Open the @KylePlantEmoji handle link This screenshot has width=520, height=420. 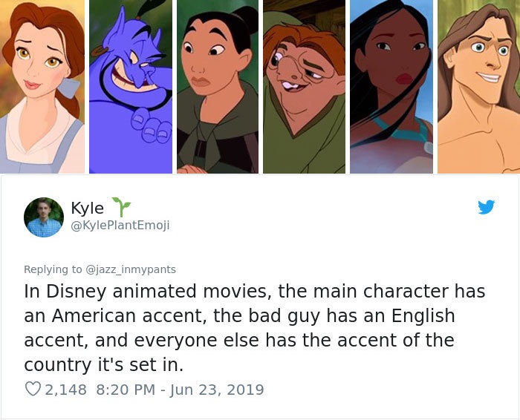click(120, 225)
